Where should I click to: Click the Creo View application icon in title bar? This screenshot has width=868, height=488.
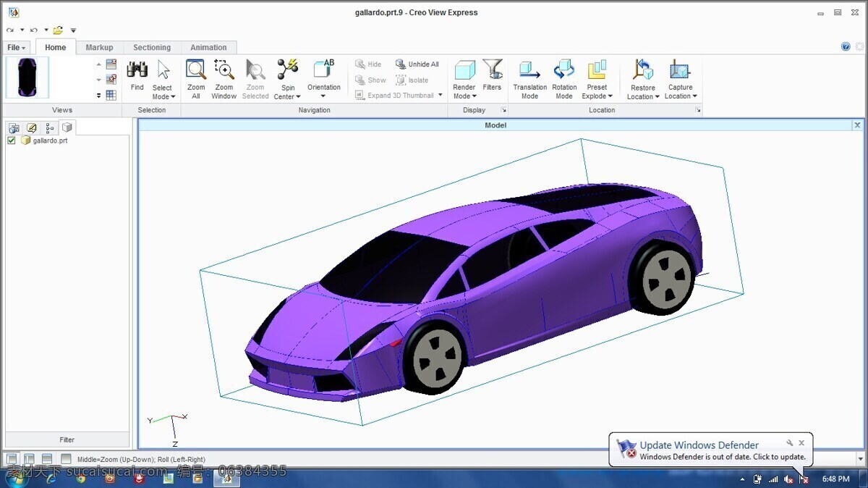(x=14, y=12)
